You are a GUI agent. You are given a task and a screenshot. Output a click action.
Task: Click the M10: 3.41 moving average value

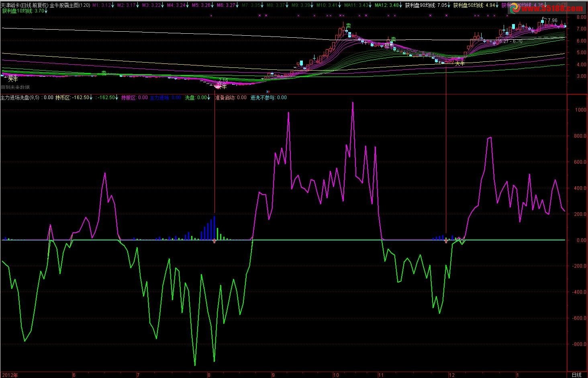327,6
